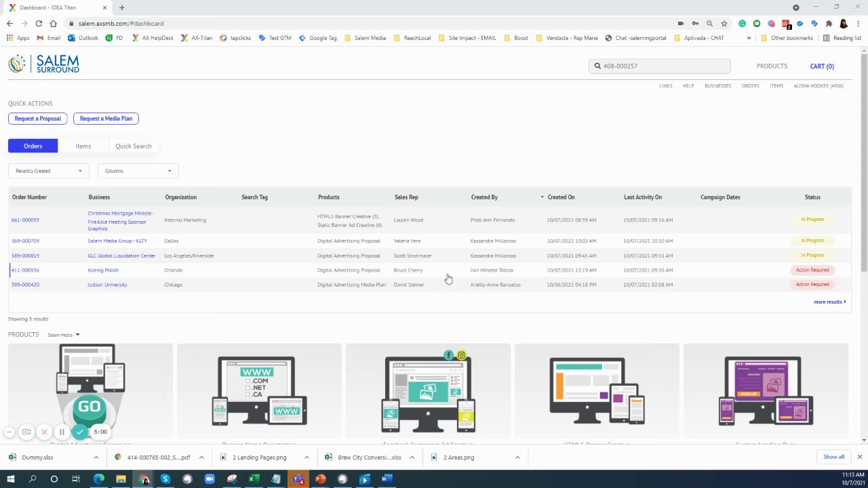This screenshot has height=488, width=868.
Task: Sort by the Created On column header
Action: (560, 197)
